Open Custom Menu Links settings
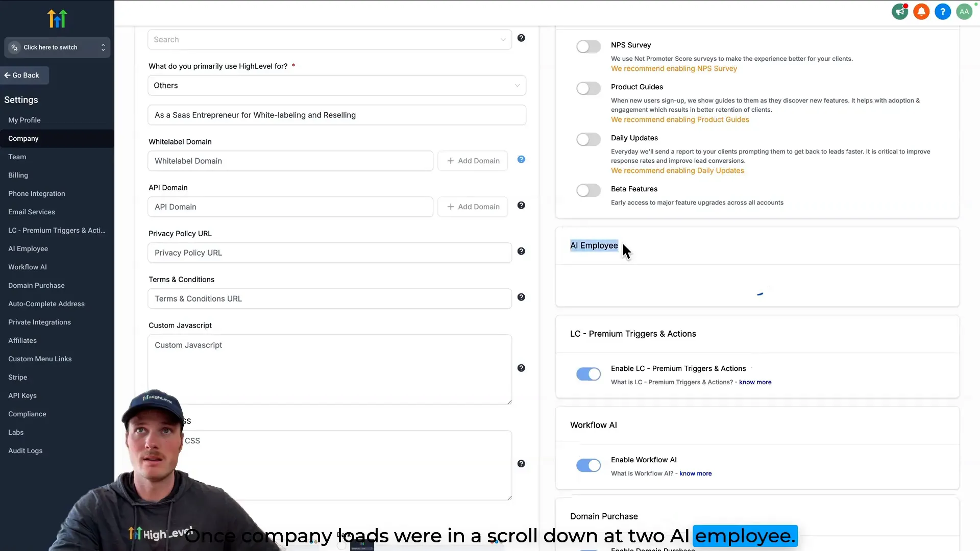Screen dimensions: 980x551 (x=40, y=359)
